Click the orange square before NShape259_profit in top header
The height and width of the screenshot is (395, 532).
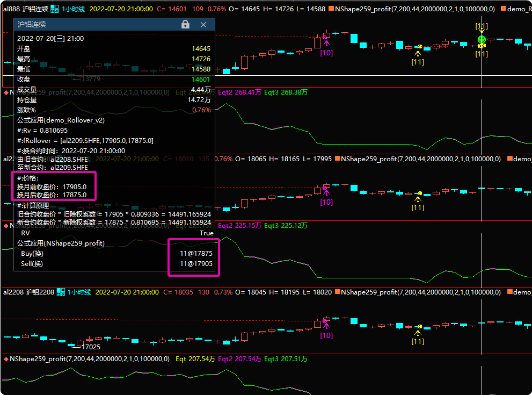click(330, 9)
